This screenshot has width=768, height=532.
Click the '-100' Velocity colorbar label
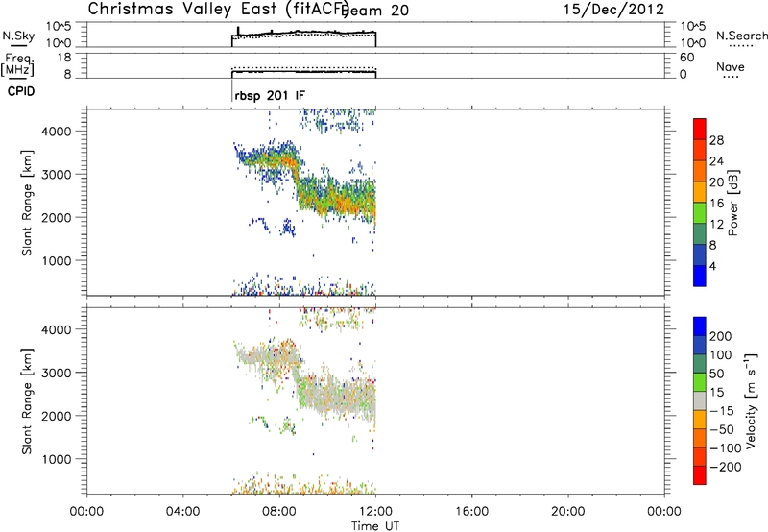point(726,447)
